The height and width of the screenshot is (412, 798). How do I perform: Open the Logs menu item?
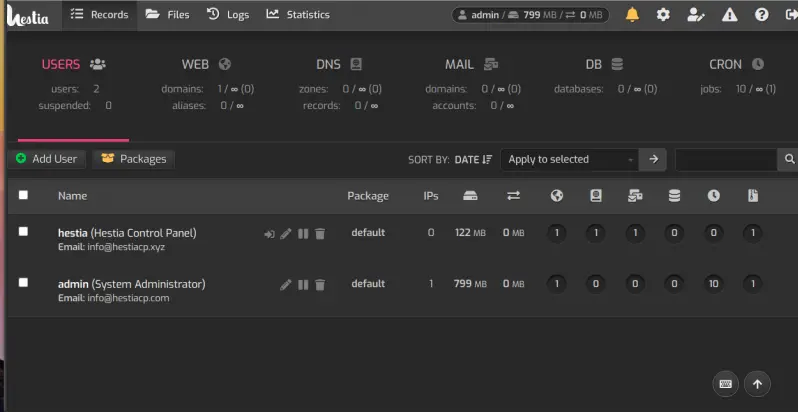228,15
